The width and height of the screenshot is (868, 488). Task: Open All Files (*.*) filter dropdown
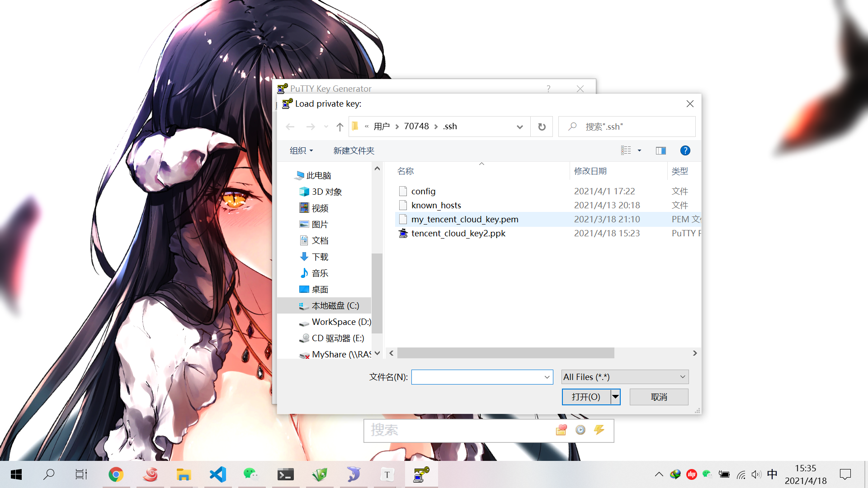coord(625,377)
